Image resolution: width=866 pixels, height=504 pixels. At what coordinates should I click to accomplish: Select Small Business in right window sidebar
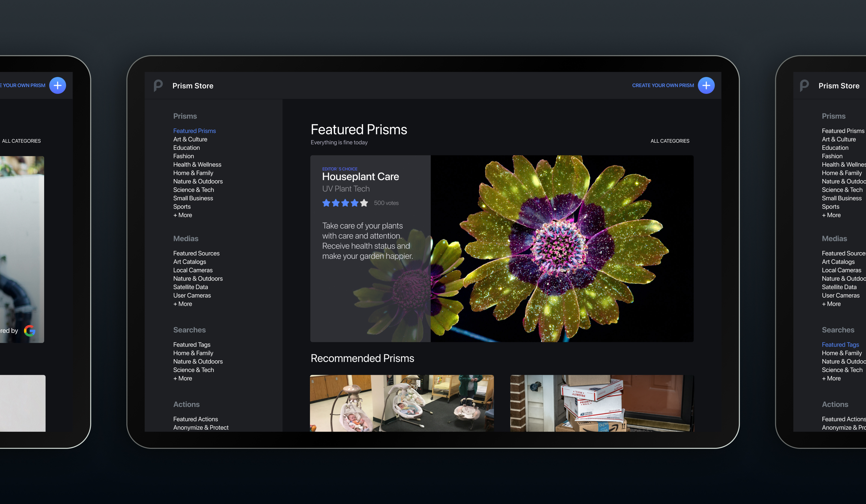click(x=842, y=198)
